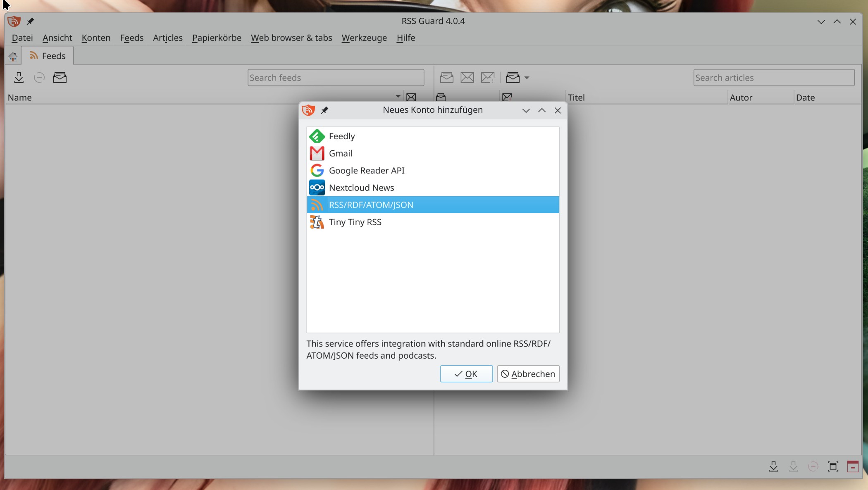Select Feedly in the account list
This screenshot has width=868, height=490.
coord(433,136)
